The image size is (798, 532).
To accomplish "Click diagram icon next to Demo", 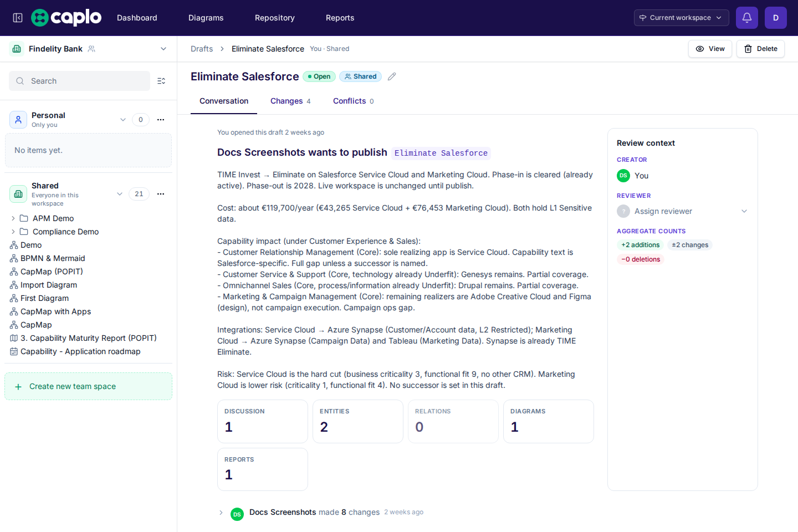I will pyautogui.click(x=14, y=245).
